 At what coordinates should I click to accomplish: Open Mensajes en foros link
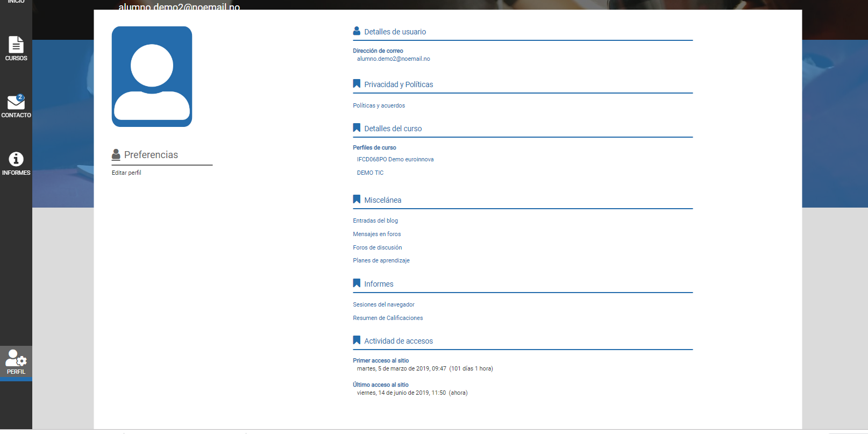pyautogui.click(x=376, y=234)
